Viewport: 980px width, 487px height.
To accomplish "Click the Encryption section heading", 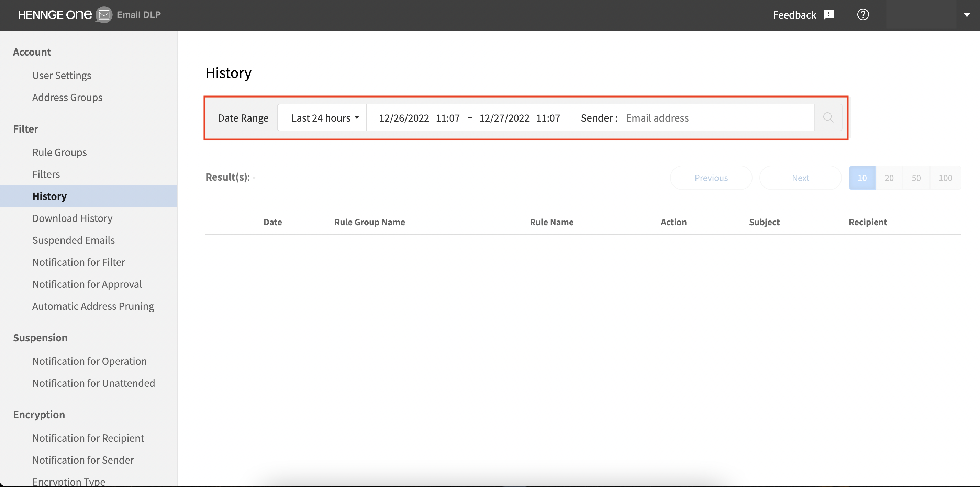I will tap(39, 415).
